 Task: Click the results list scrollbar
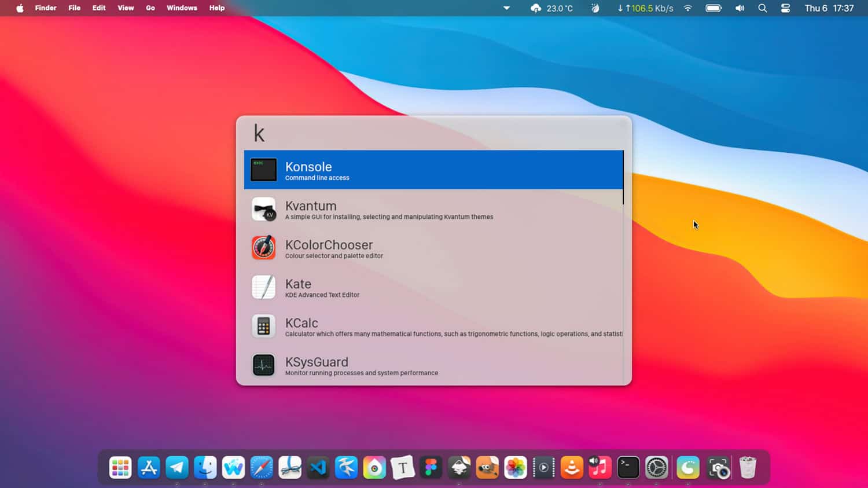[x=623, y=178]
